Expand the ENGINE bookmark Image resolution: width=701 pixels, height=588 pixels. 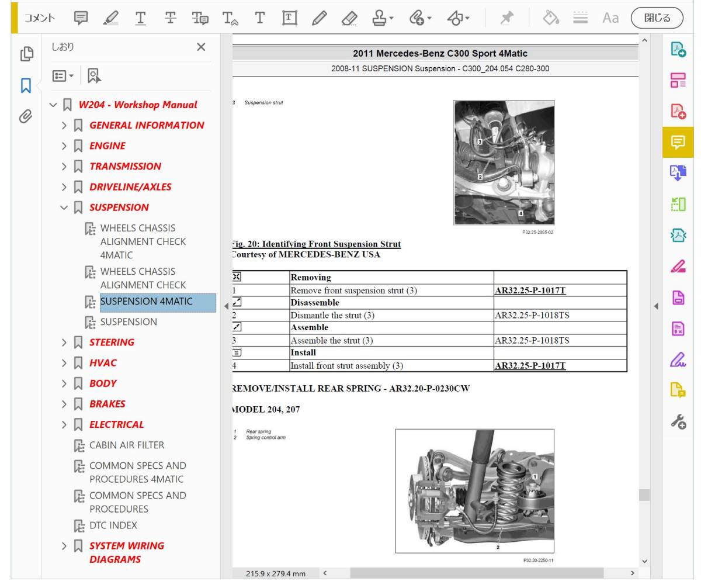tap(64, 146)
